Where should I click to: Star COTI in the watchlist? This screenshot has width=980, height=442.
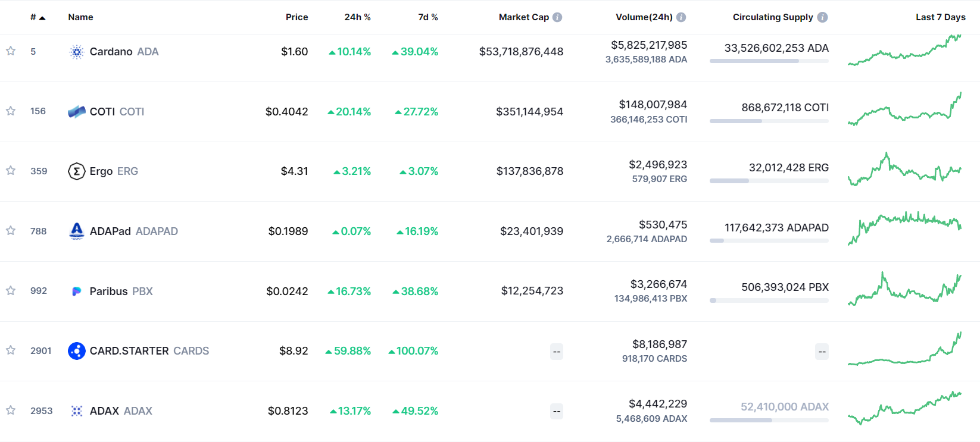11,111
